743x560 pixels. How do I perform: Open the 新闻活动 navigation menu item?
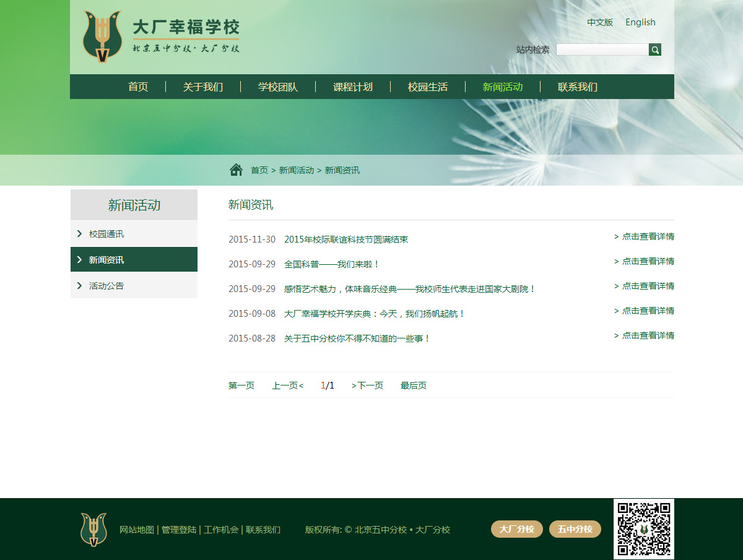[502, 87]
